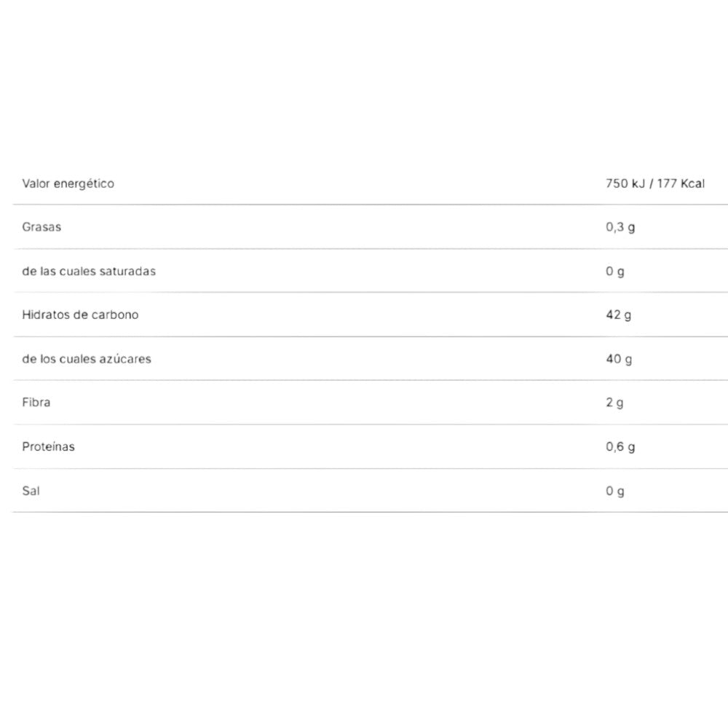728x728 pixels.
Task: Click the "0 g" saturated fat value
Action: pos(615,272)
